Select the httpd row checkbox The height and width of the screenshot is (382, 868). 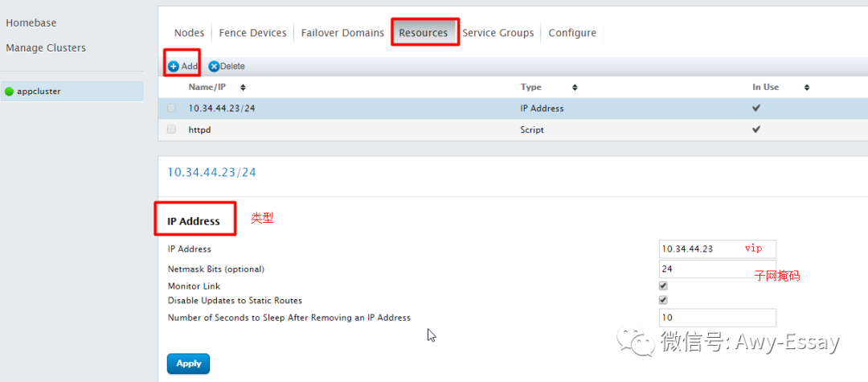(171, 129)
